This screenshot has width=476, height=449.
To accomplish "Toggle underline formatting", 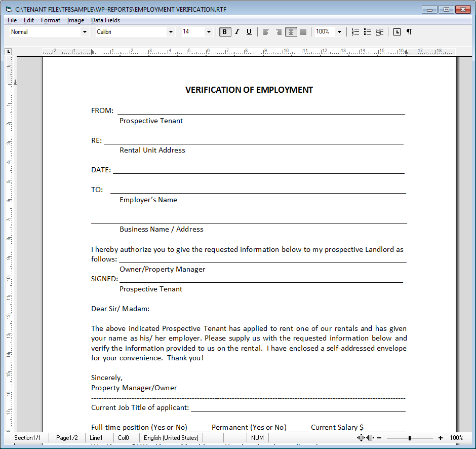I will 249,32.
